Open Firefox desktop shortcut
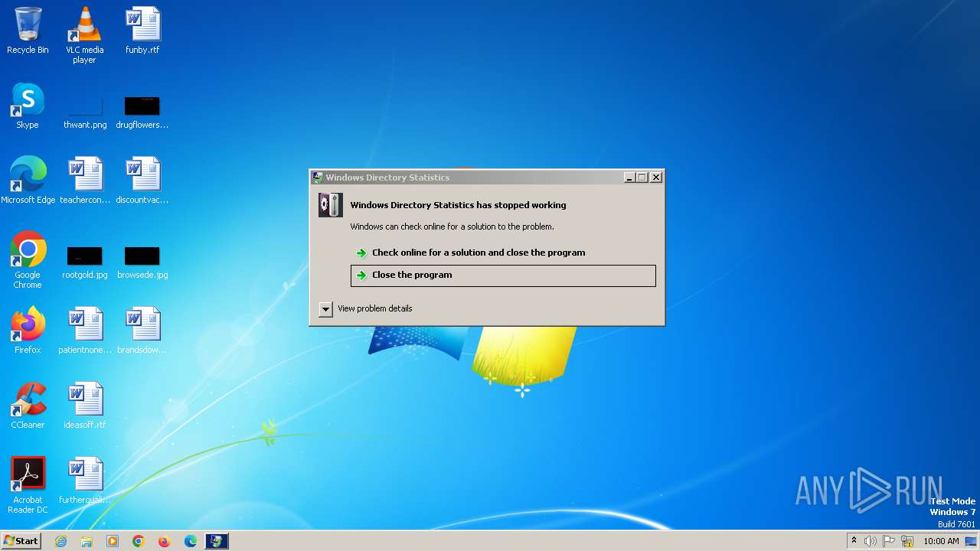This screenshot has height=551, width=980. pyautogui.click(x=28, y=331)
